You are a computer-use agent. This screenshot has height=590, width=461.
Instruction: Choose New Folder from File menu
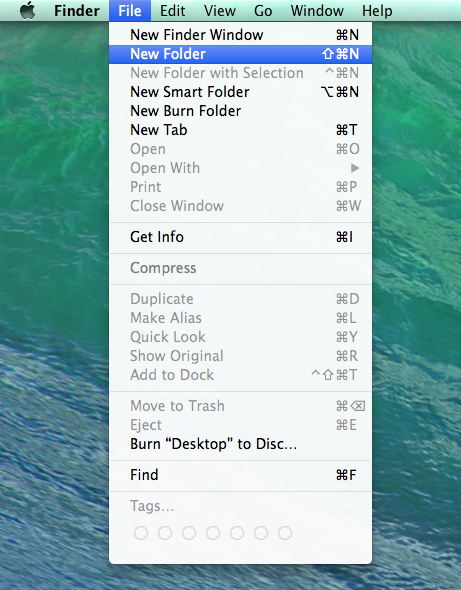point(240,54)
